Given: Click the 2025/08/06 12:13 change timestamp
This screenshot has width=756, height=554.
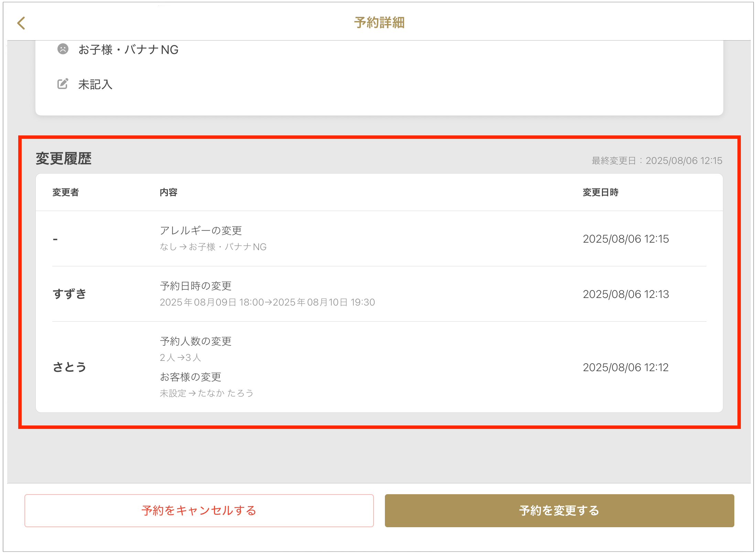Looking at the screenshot, I should [626, 294].
